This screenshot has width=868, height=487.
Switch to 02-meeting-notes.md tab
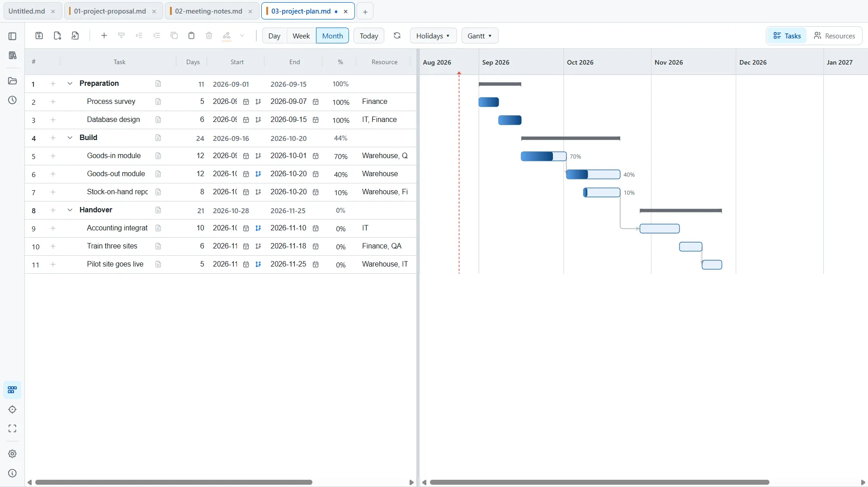point(208,11)
